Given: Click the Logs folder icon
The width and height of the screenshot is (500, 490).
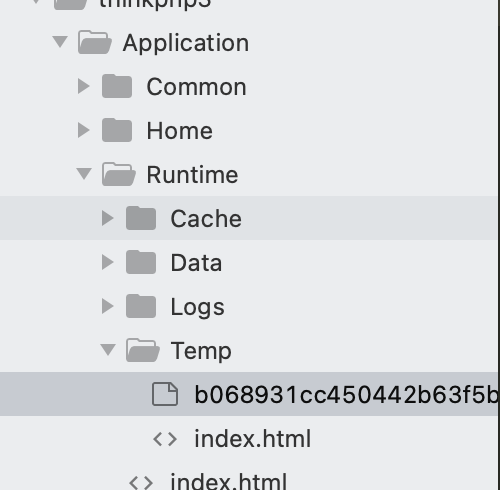Looking at the screenshot, I should pos(141,306).
